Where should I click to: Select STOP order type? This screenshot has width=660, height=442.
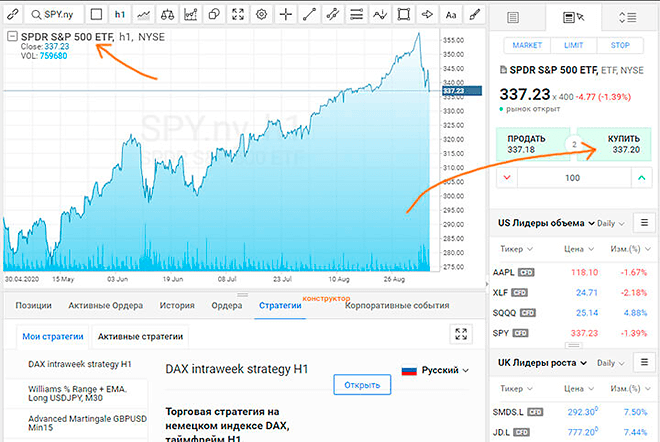click(x=620, y=45)
